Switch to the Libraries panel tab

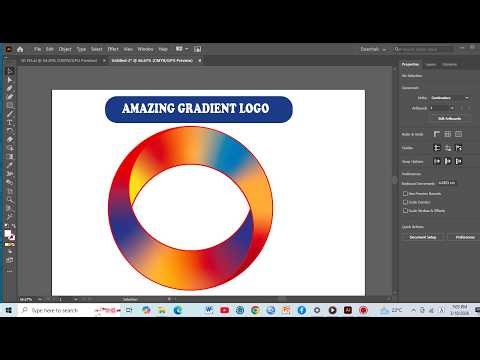[450, 64]
